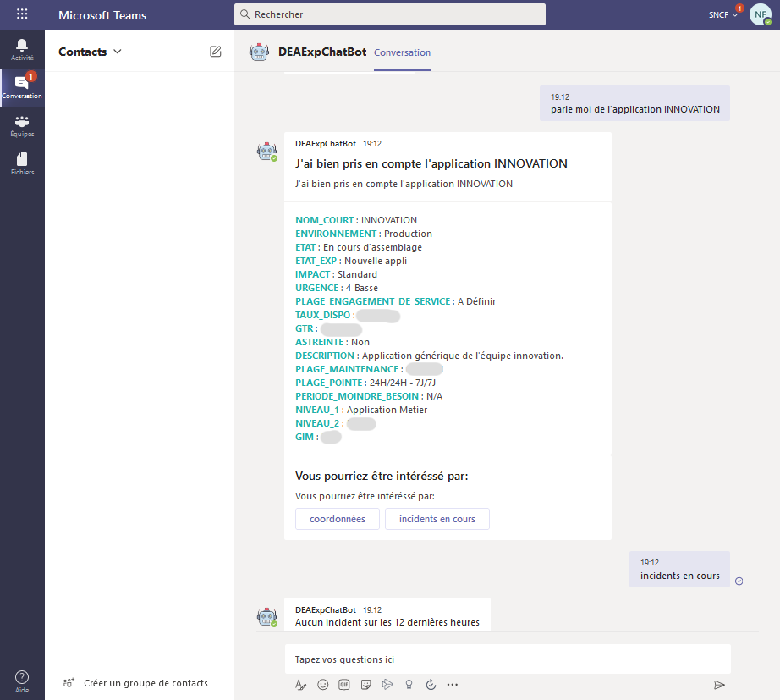Screen dimensions: 780x700
Task: Send the message with arrow icon
Action: click(719, 685)
